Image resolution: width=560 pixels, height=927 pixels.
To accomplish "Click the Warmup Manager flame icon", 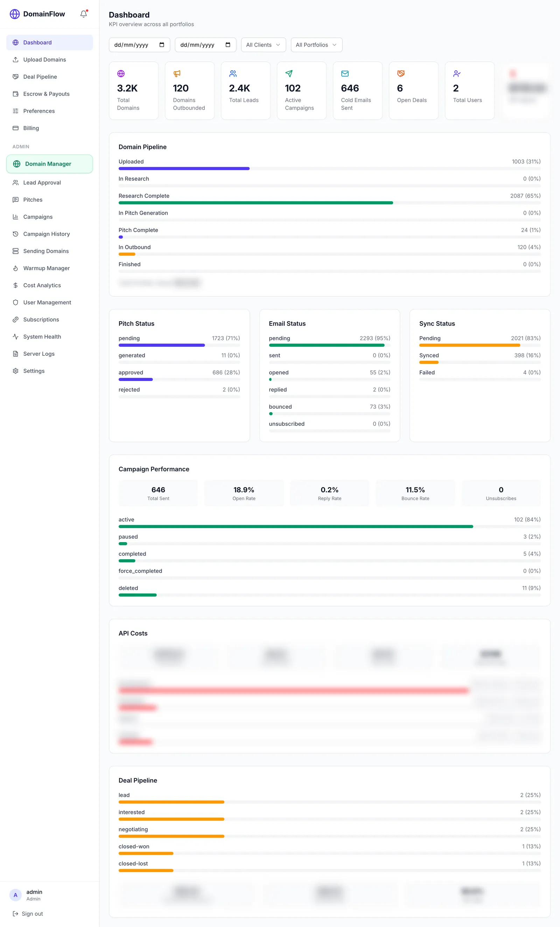I will coord(15,268).
